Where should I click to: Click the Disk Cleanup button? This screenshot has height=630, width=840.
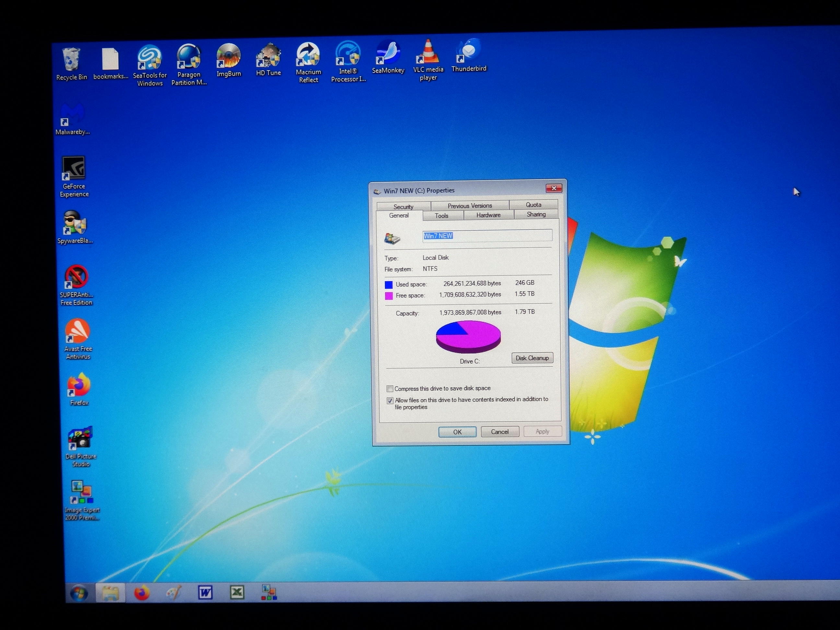tap(532, 358)
